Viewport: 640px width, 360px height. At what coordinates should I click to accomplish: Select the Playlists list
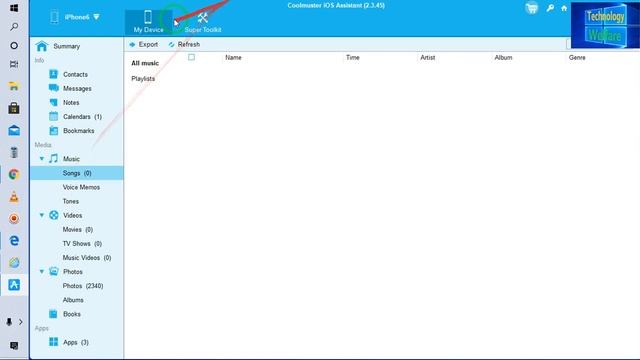(x=143, y=78)
